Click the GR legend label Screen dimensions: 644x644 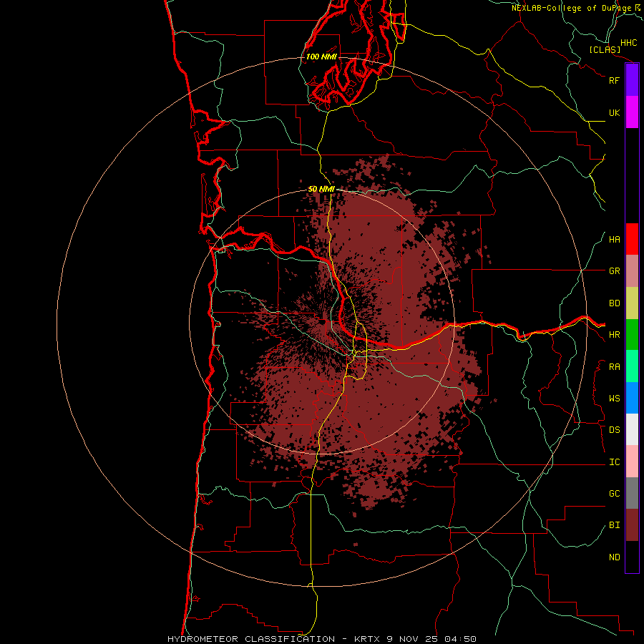(x=614, y=271)
